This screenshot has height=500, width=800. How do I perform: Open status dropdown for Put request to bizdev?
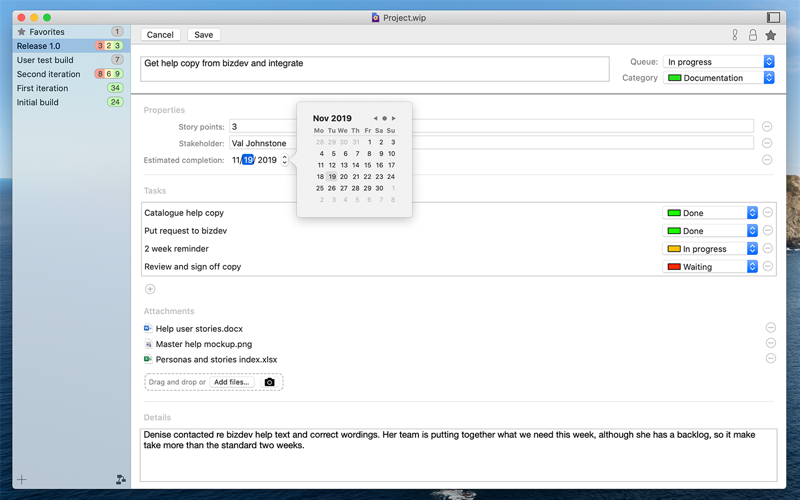(710, 231)
